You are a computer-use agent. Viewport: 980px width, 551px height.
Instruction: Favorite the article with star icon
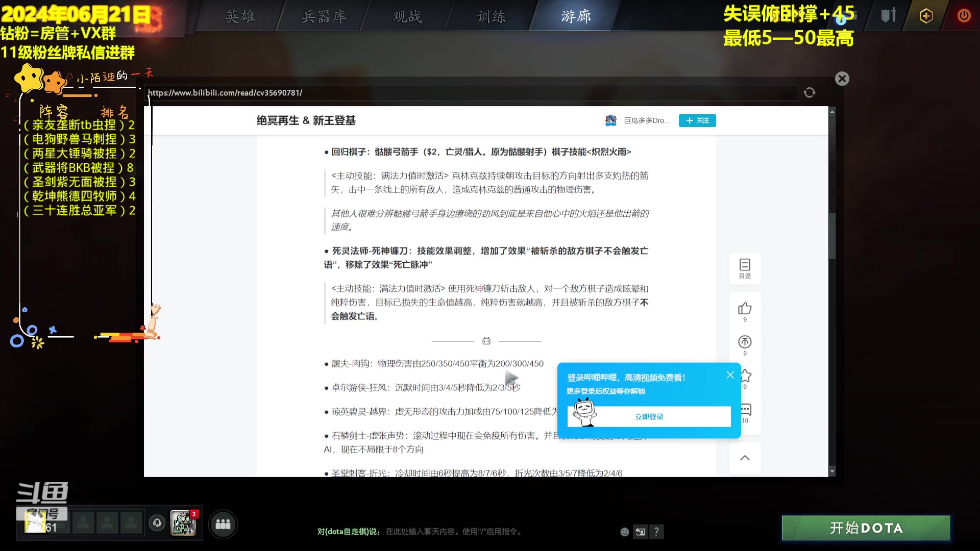coord(746,376)
